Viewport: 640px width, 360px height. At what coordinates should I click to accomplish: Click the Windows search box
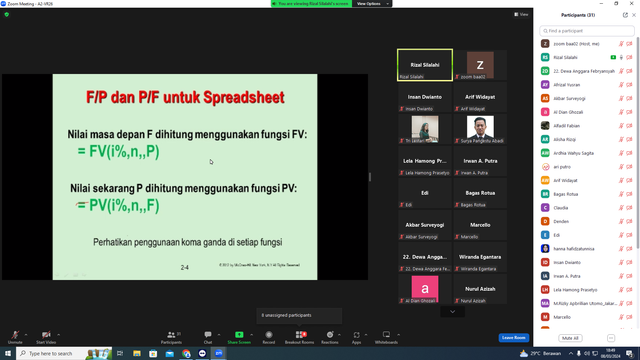pyautogui.click(x=65, y=353)
